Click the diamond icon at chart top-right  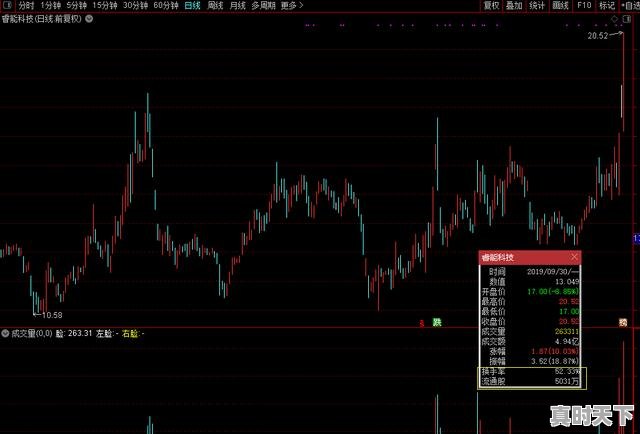[x=615, y=19]
